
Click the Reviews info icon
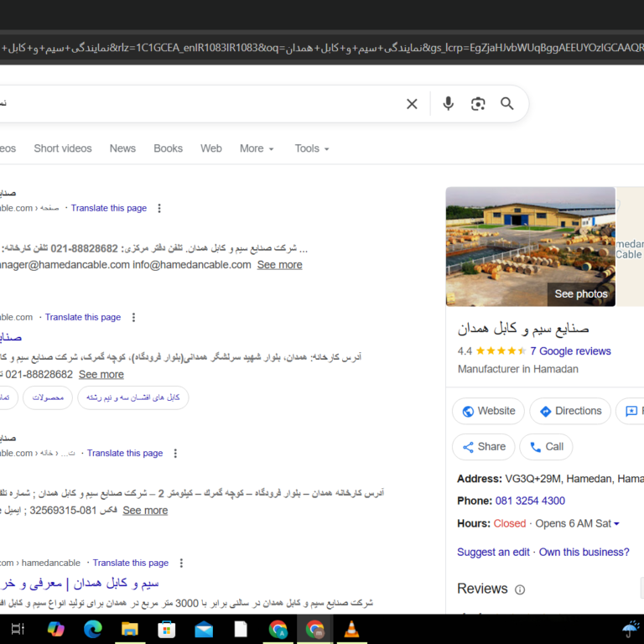tap(520, 589)
